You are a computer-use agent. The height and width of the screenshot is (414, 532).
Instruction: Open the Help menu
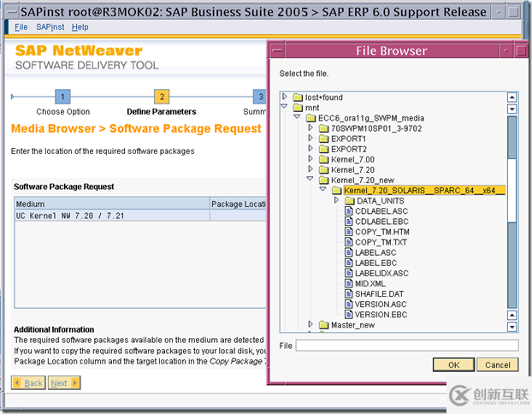click(80, 27)
